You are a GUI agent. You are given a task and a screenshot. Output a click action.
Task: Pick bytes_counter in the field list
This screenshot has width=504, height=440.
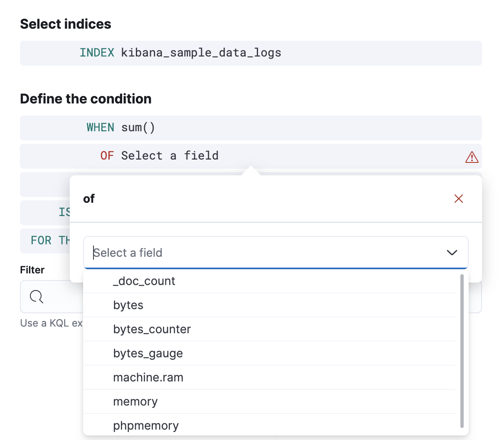click(152, 329)
